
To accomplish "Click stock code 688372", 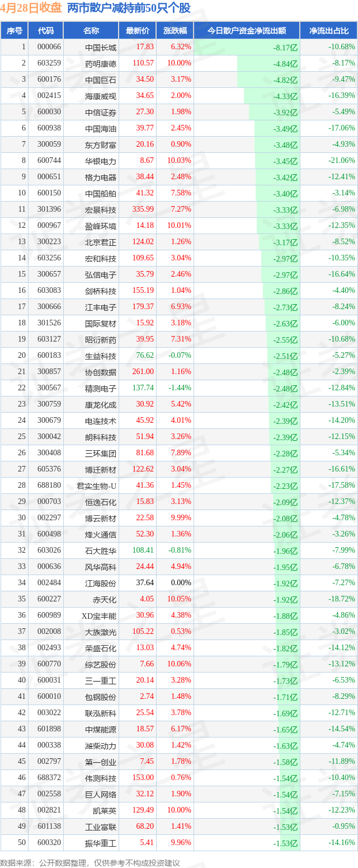I will [49, 778].
